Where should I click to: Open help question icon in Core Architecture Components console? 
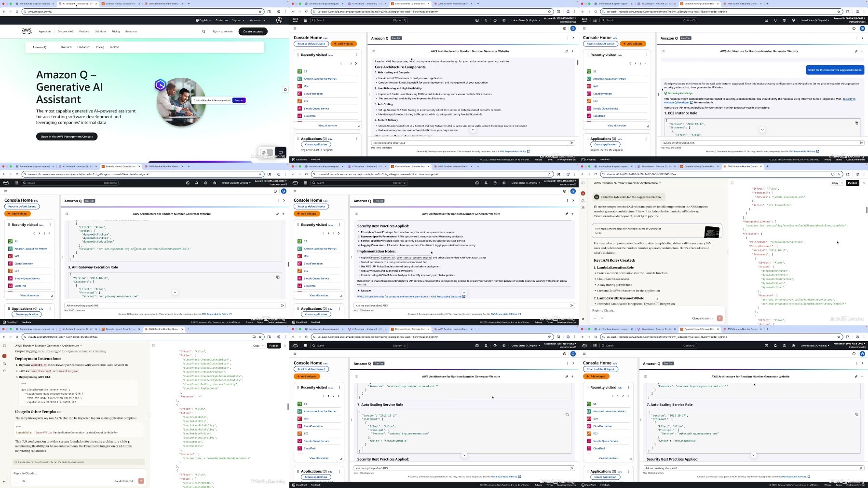coord(495,20)
